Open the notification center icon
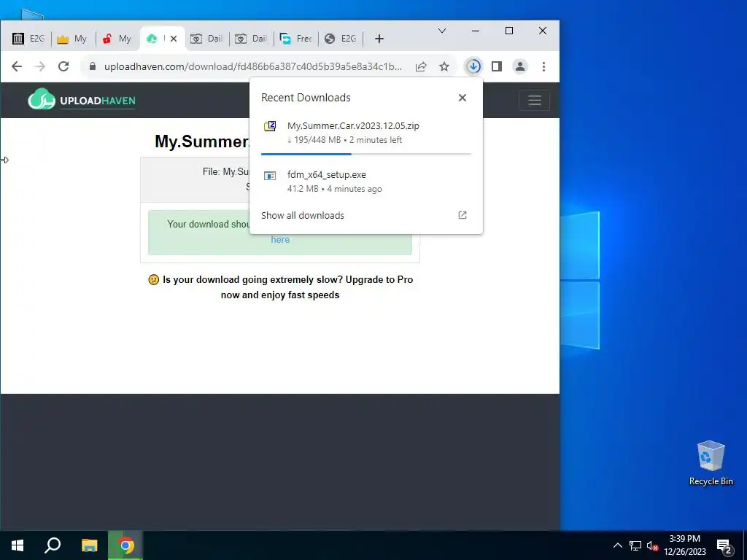 [724, 545]
